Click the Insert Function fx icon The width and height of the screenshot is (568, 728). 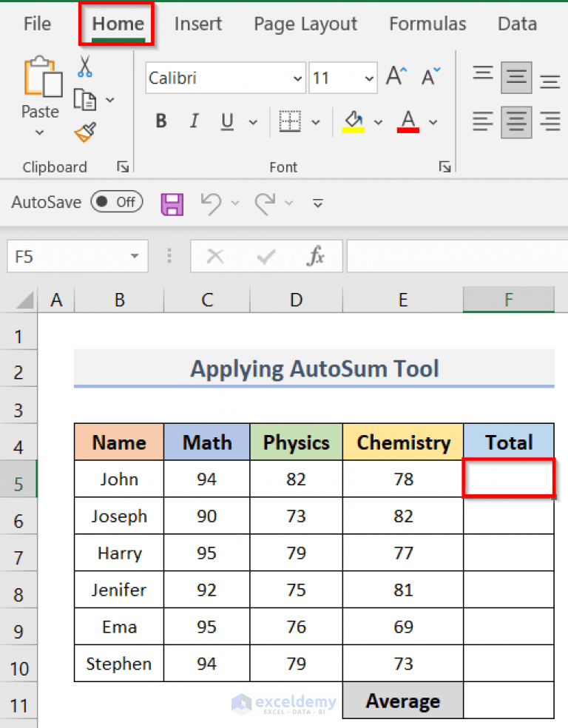tap(317, 257)
